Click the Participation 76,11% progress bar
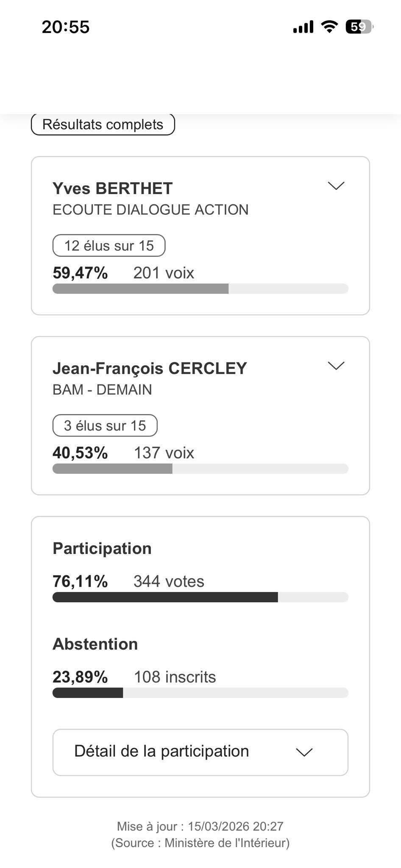The width and height of the screenshot is (401, 868). 200,597
